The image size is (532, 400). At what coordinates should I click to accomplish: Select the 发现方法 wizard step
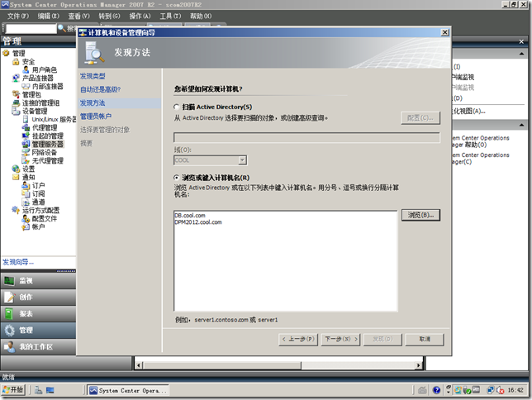pyautogui.click(x=93, y=102)
